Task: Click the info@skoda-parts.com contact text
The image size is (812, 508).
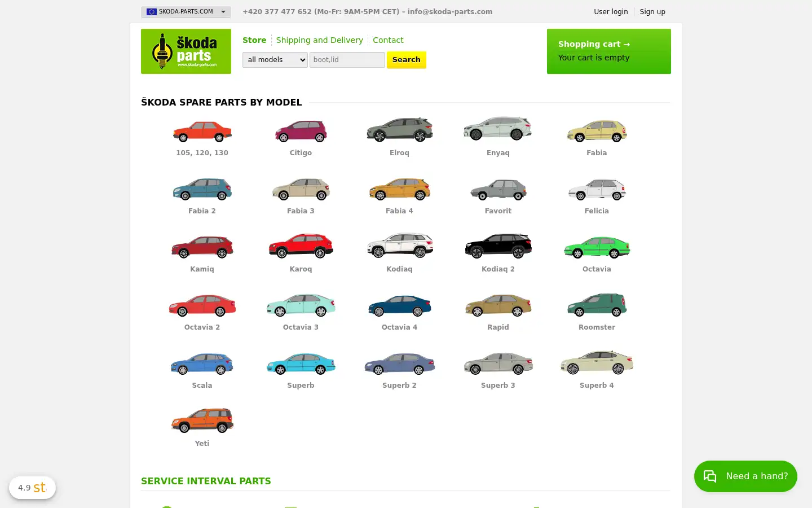Action: coord(450,11)
